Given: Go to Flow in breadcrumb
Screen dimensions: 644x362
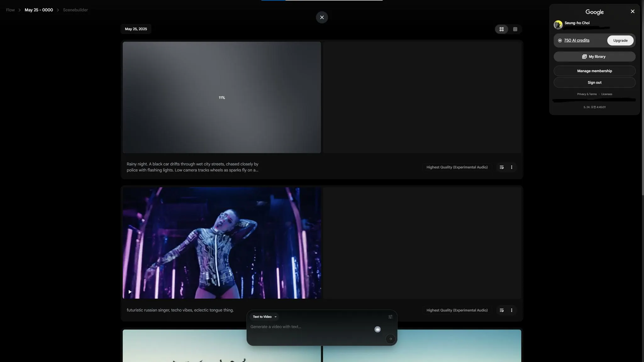Looking at the screenshot, I should (10, 10).
